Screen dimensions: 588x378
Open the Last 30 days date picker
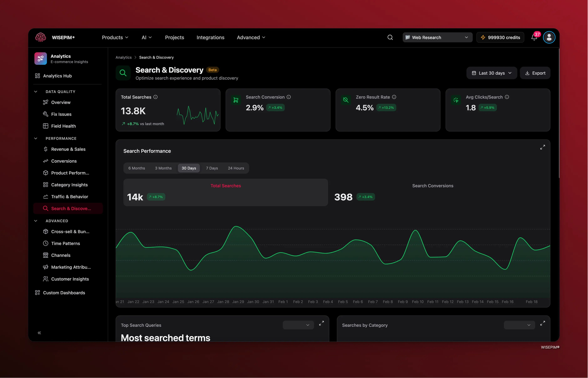[x=491, y=73]
